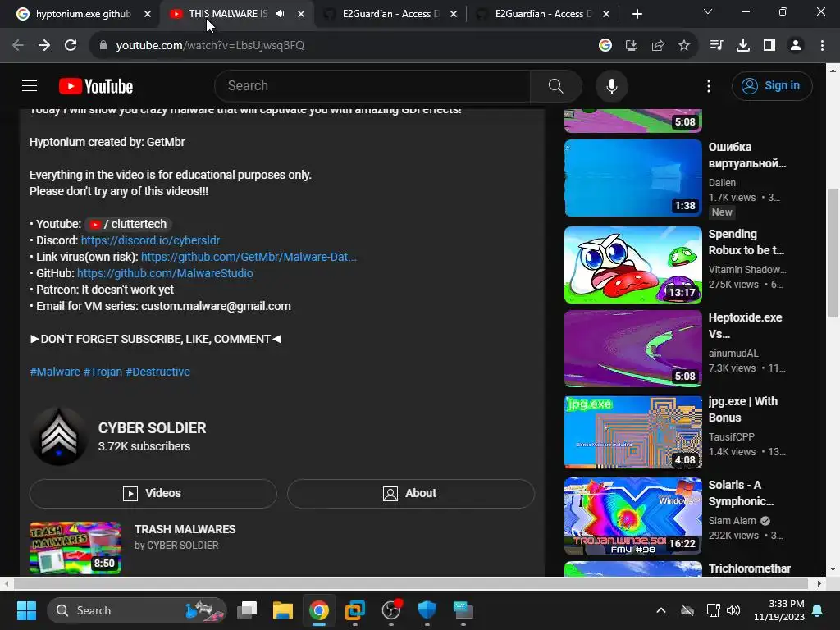This screenshot has width=840, height=630.
Task: Open media controls in Chrome toolbar
Action: tap(716, 46)
